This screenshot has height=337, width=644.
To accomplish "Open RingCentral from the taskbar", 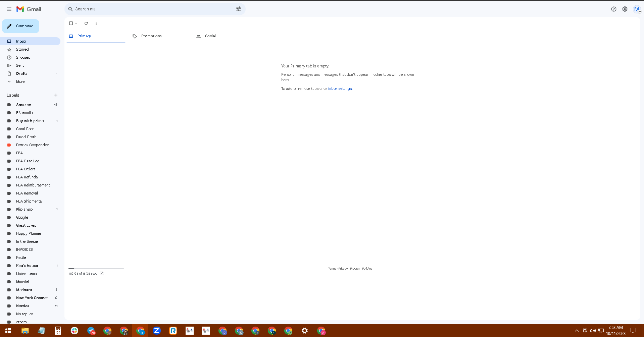I will (173, 331).
